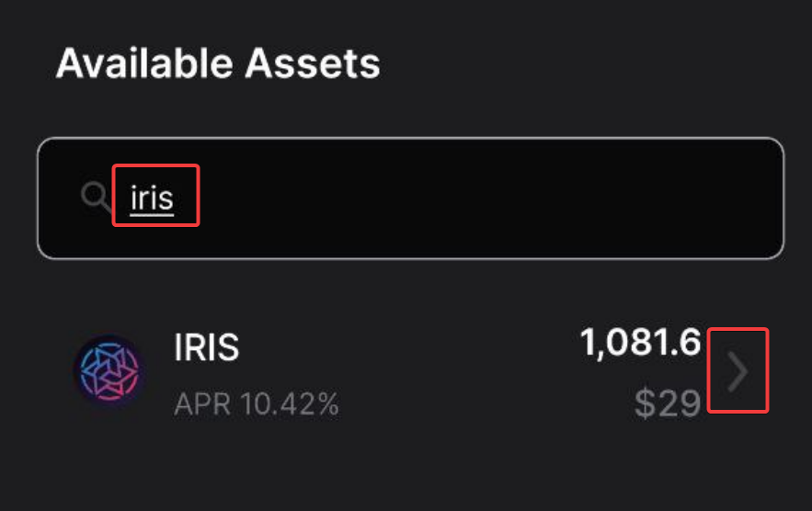Screen dimensions: 812x511
Task: Click IRIS balance of 1,081.6 tokens
Action: (x=640, y=345)
